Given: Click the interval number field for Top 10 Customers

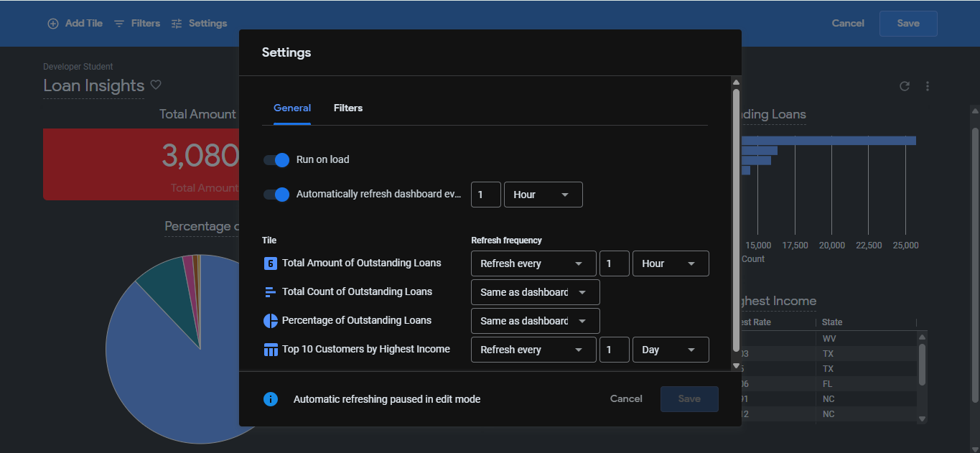Looking at the screenshot, I should [615, 350].
